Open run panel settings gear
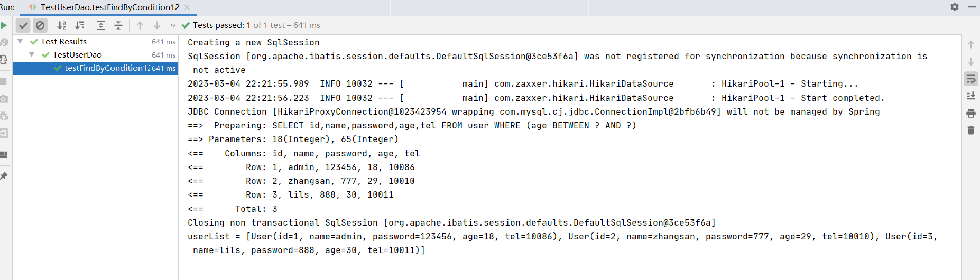 pos(955,7)
